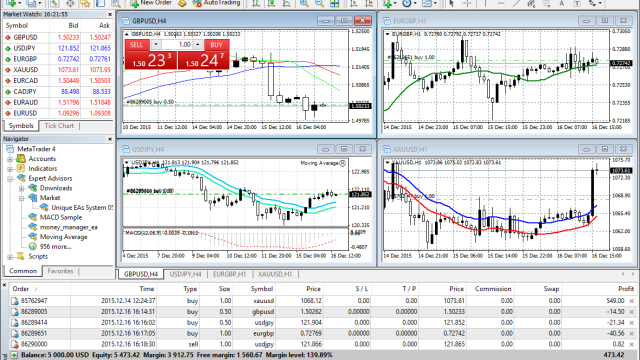This screenshot has width=640, height=360.
Task: Click the USDJPY symbol icon in Market Watch
Action: pyautogui.click(x=8, y=48)
